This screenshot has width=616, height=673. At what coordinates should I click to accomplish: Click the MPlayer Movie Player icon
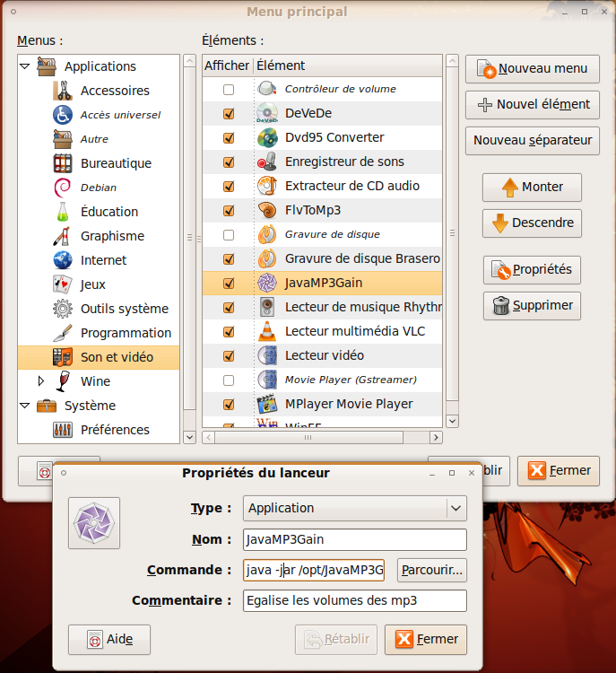(x=267, y=404)
